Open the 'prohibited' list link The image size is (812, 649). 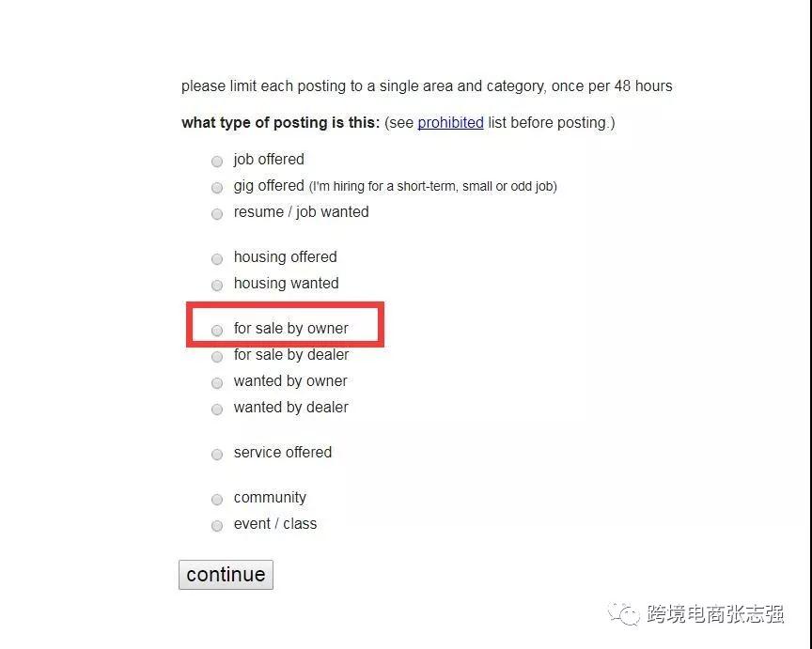450,122
